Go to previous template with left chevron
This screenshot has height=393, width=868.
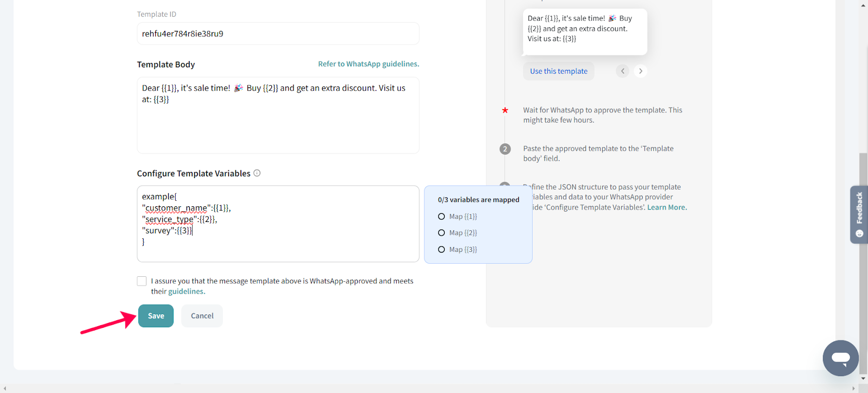[623, 71]
